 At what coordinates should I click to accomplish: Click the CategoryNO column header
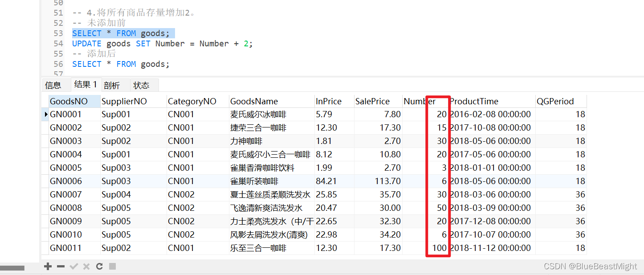click(x=198, y=101)
